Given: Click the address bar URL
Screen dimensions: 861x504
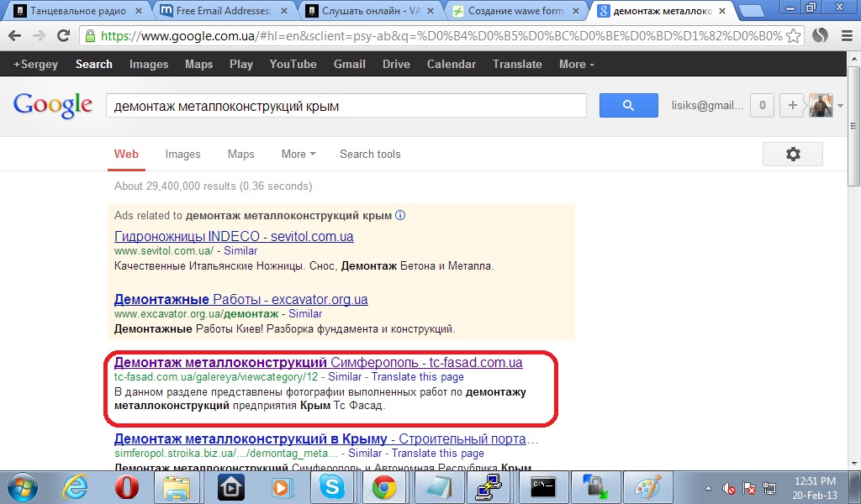Looking at the screenshot, I should tap(441, 36).
